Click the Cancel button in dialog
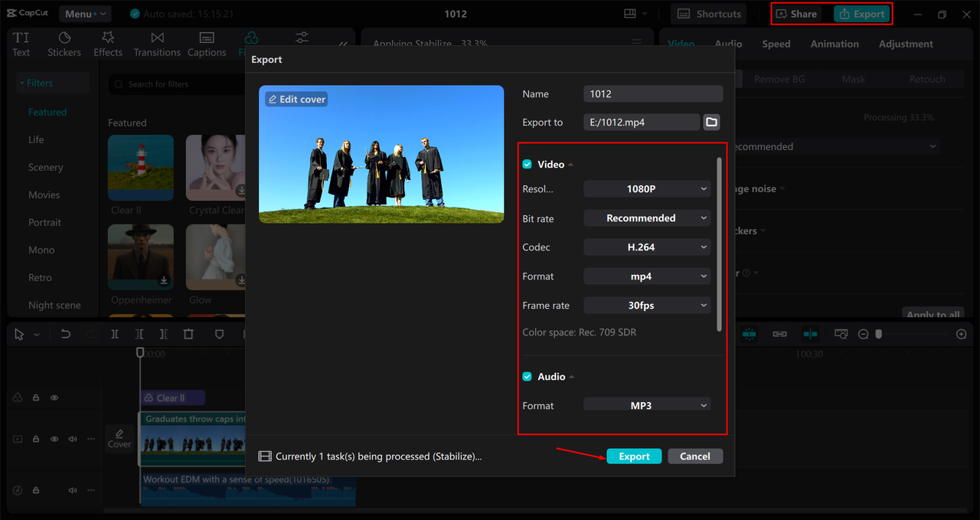The height and width of the screenshot is (520, 980). [x=695, y=456]
